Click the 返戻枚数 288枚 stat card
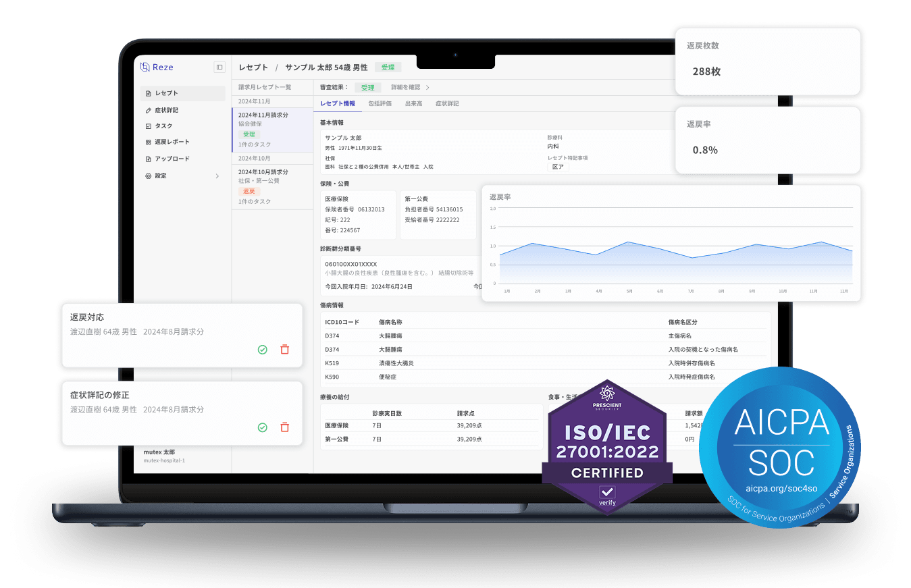 coord(768,61)
